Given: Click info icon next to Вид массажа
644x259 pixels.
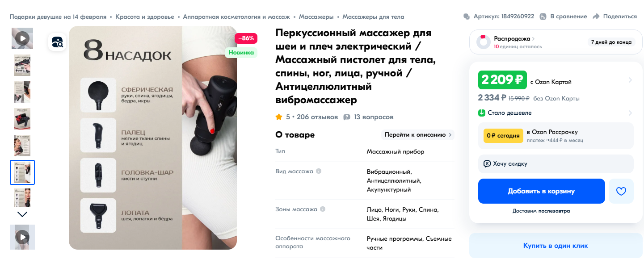Looking at the screenshot, I should 319,171.
